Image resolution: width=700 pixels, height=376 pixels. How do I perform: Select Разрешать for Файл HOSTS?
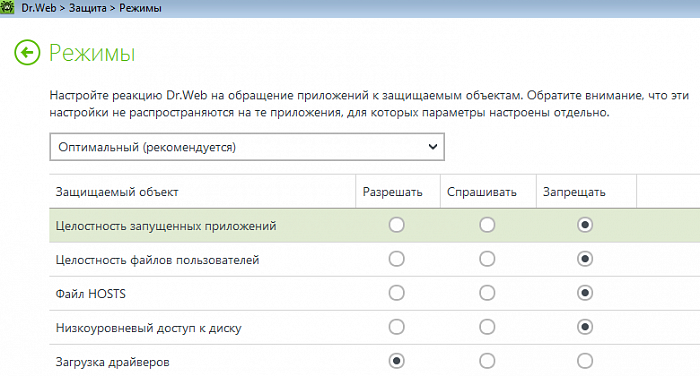[396, 293]
